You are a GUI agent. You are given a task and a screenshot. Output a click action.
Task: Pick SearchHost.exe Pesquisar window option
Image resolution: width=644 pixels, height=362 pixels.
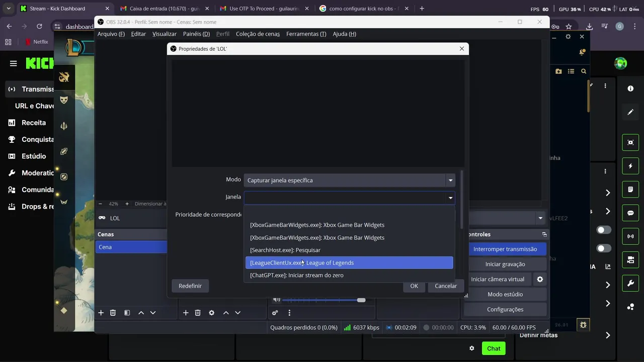click(349, 250)
